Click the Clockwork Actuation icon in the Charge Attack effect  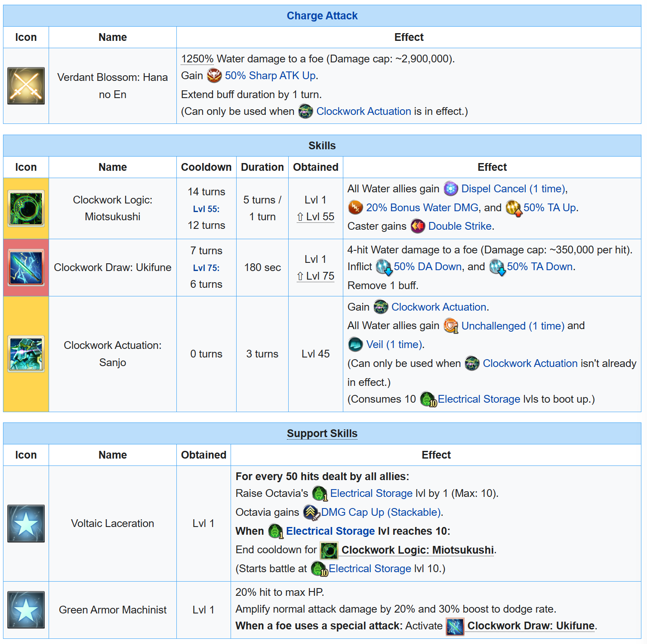click(x=305, y=111)
